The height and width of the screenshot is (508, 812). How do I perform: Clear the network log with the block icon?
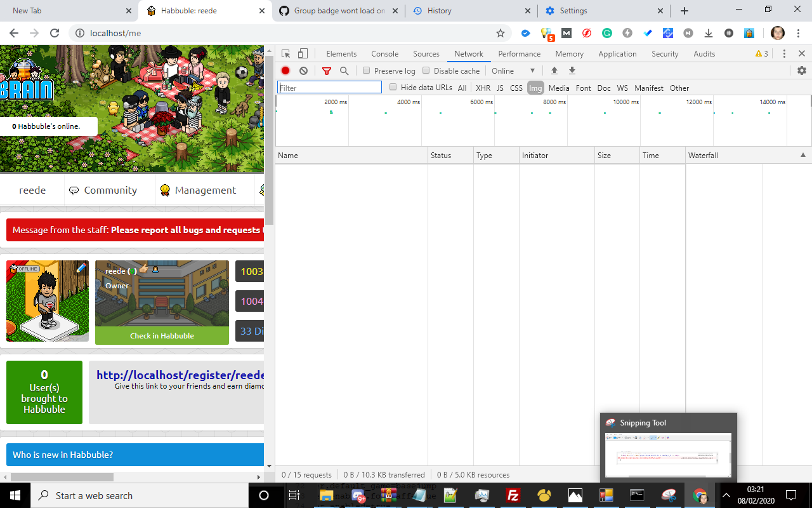pos(303,70)
